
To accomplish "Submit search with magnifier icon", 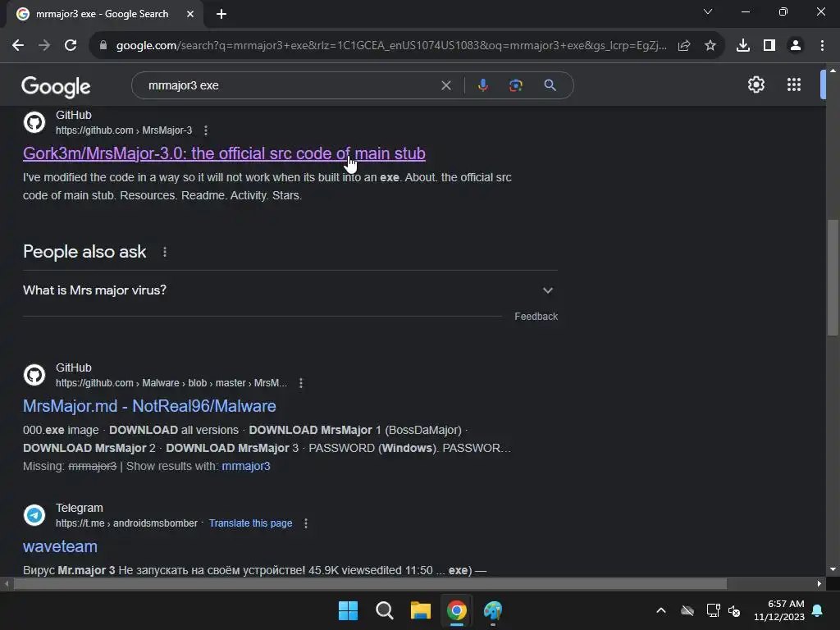I will pos(550,85).
